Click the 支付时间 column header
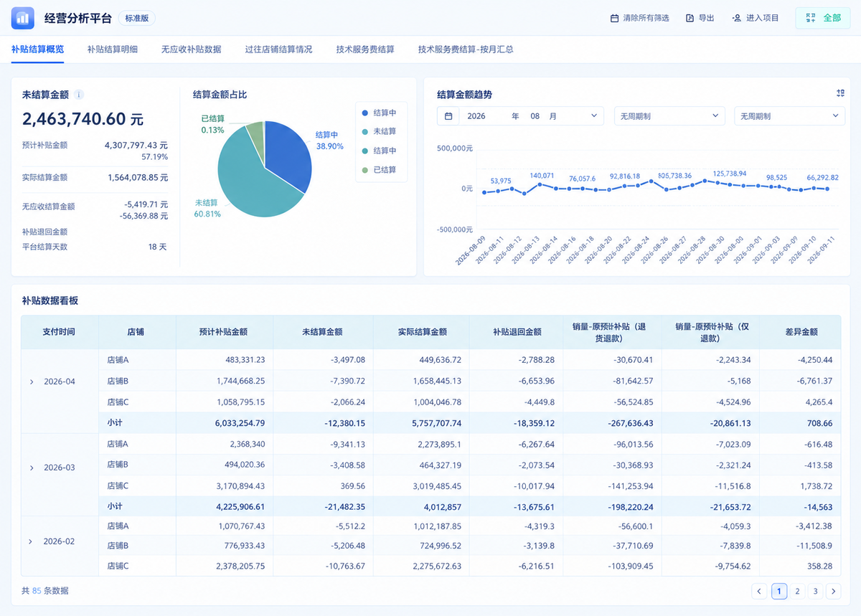Screen dimensions: 861x616 (x=60, y=332)
